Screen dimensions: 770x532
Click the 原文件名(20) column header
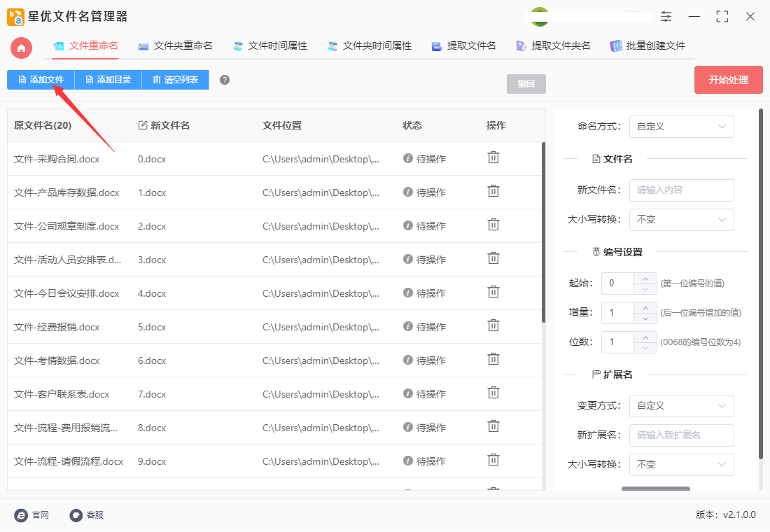[x=43, y=125]
